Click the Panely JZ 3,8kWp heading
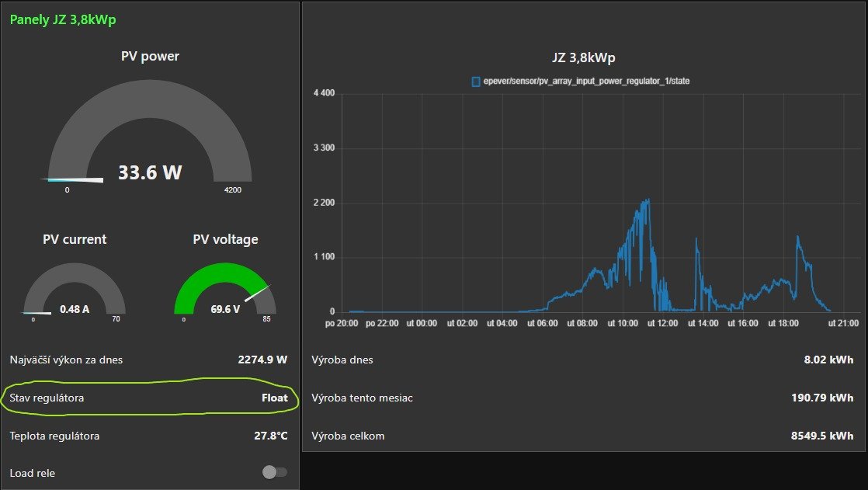Viewport: 868px width, 490px height. click(x=63, y=19)
